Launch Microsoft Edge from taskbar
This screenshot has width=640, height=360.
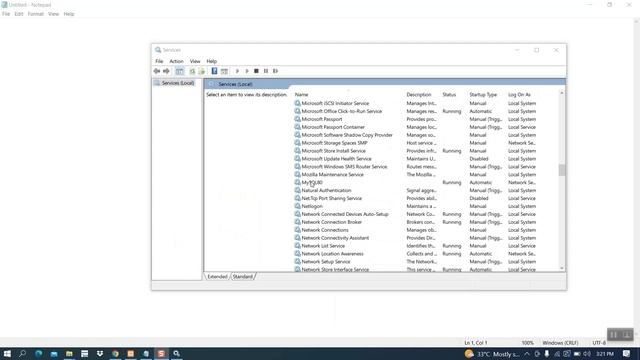38,353
